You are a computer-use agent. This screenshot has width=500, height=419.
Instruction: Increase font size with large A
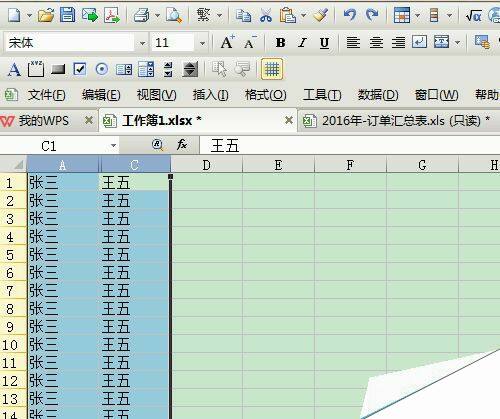(227, 42)
